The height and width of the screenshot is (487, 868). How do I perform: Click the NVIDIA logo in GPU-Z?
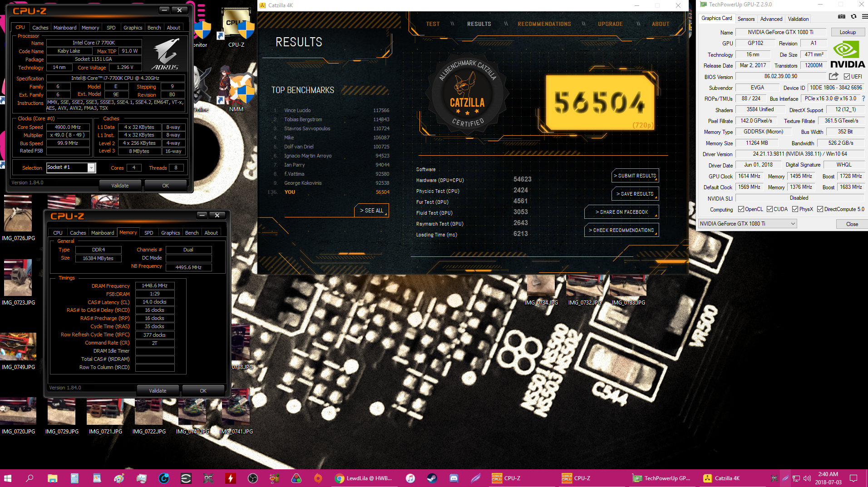click(848, 54)
